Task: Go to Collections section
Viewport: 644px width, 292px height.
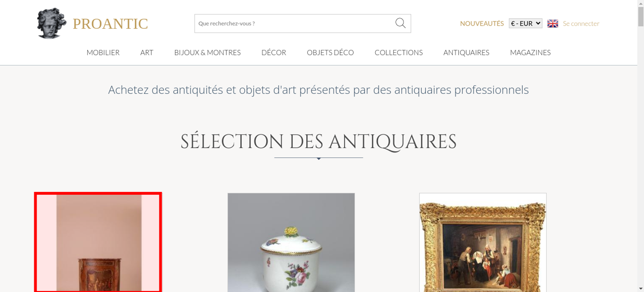Action: click(x=399, y=52)
